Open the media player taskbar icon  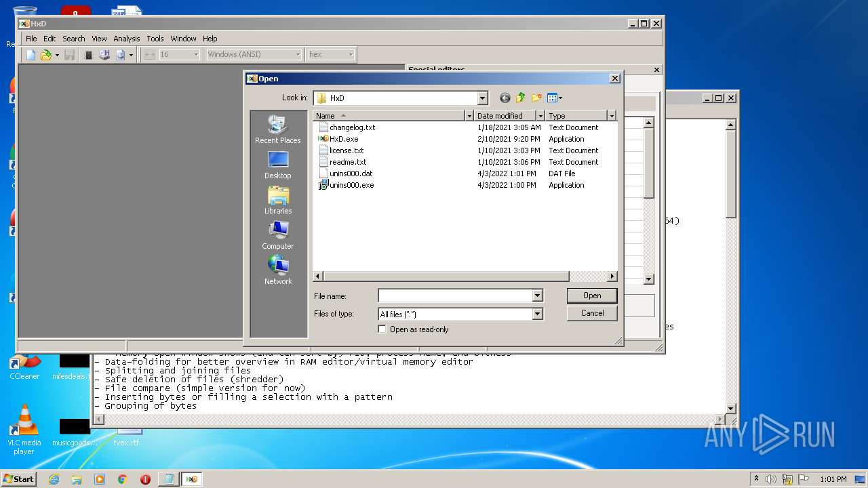(x=100, y=479)
